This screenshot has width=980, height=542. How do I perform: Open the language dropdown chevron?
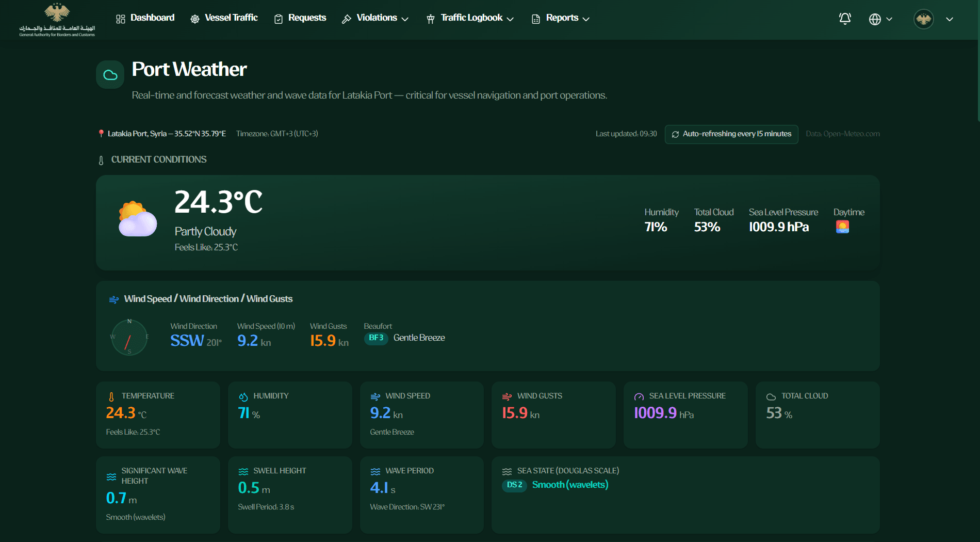point(889,19)
